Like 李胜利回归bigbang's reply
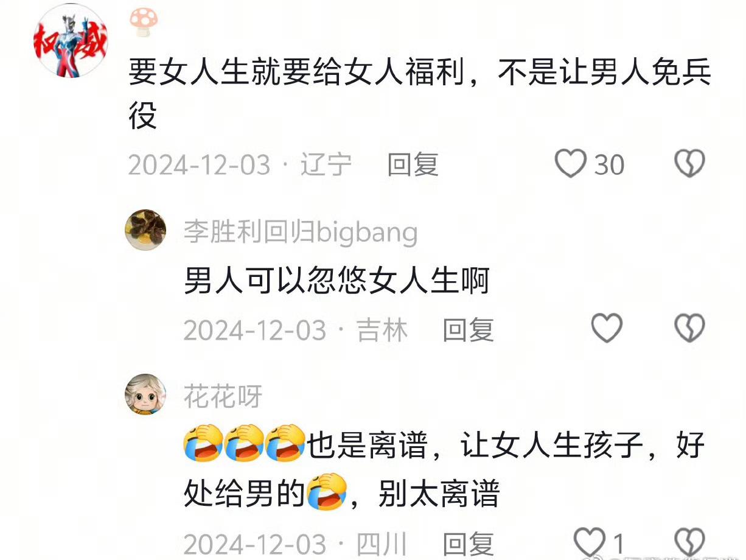 607,329
